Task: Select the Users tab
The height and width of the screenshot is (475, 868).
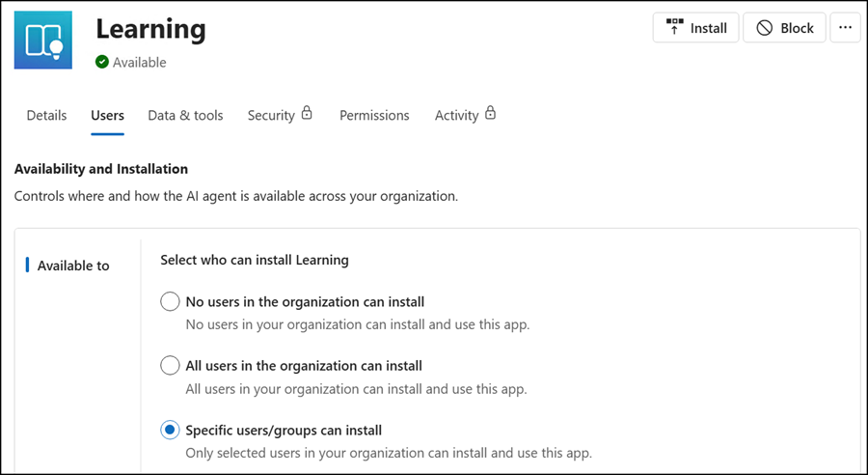Action: [107, 115]
